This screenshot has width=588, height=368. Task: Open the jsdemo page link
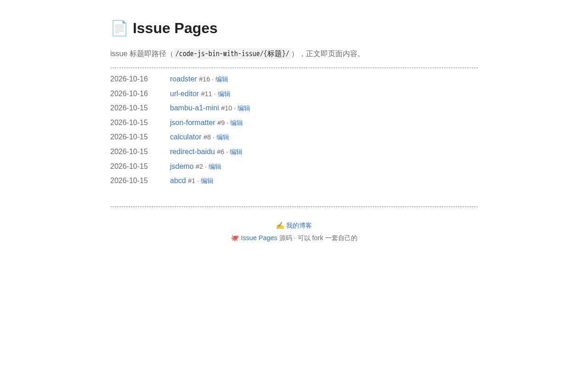coord(182,167)
